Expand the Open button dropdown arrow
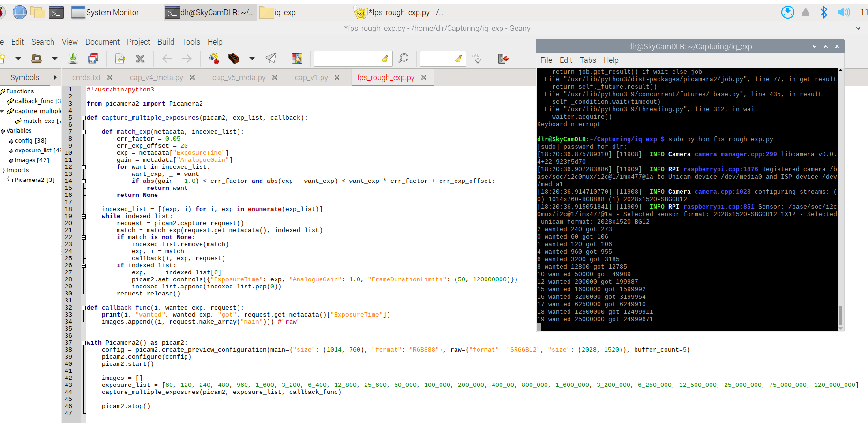Viewport: 868px width, 423px height. [x=54, y=59]
